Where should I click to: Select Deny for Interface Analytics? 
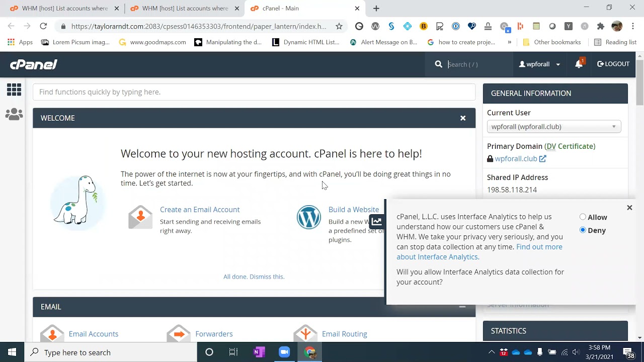pos(583,230)
